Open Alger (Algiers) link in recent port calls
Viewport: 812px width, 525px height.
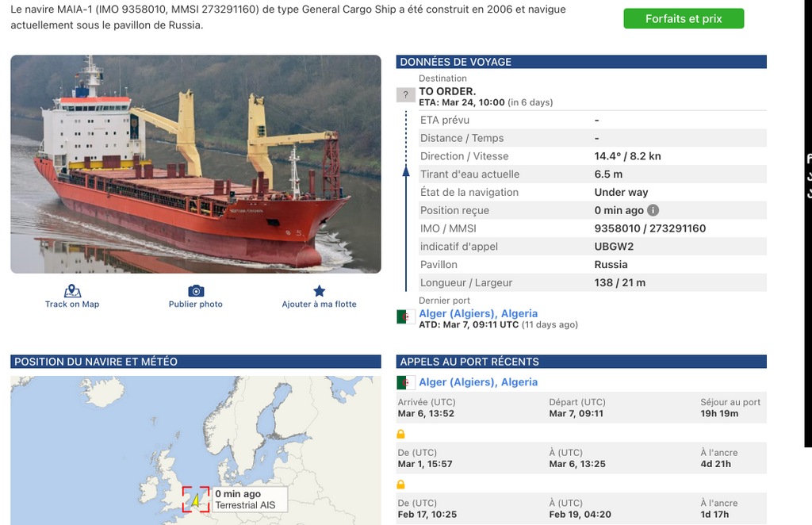(478, 382)
